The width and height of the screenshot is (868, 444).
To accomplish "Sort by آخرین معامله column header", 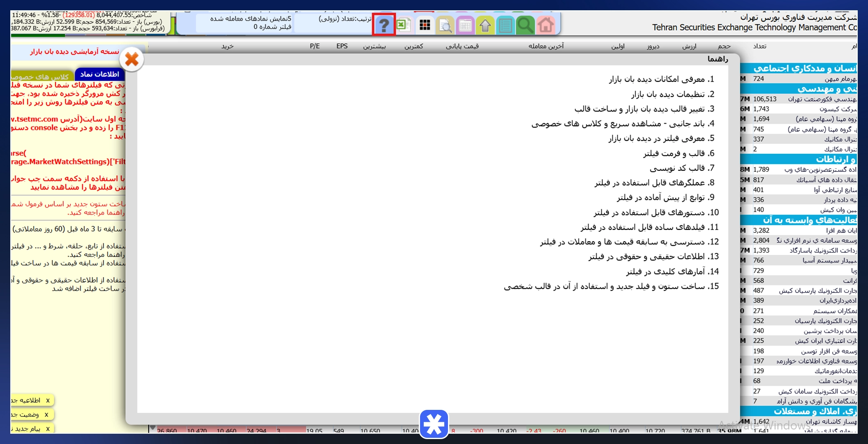I will coord(546,46).
